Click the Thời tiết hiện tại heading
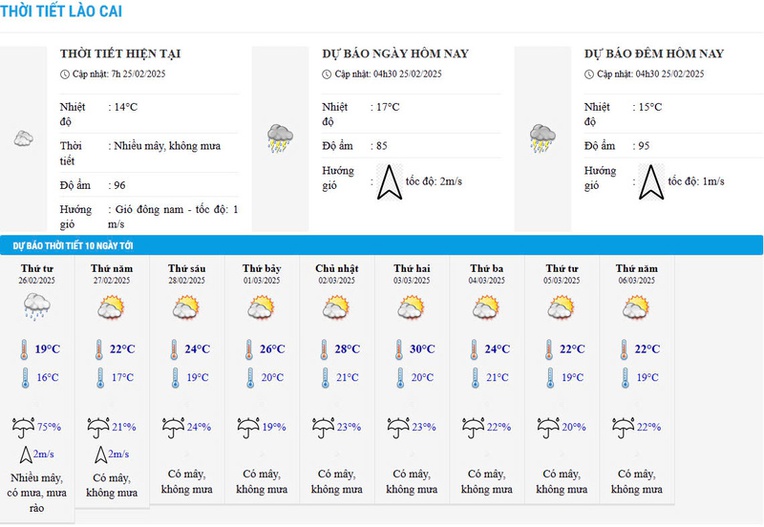Image resolution: width=764 pixels, height=527 pixels. tap(120, 54)
